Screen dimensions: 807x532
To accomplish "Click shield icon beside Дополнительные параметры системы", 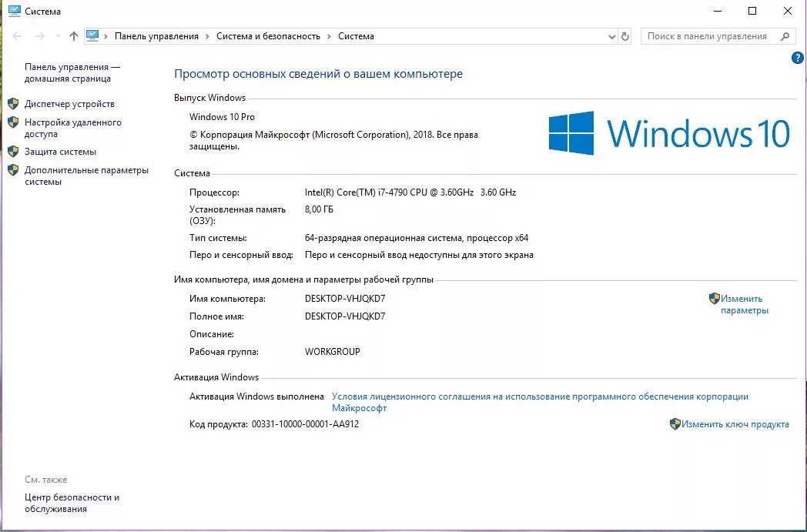I will coord(13,170).
